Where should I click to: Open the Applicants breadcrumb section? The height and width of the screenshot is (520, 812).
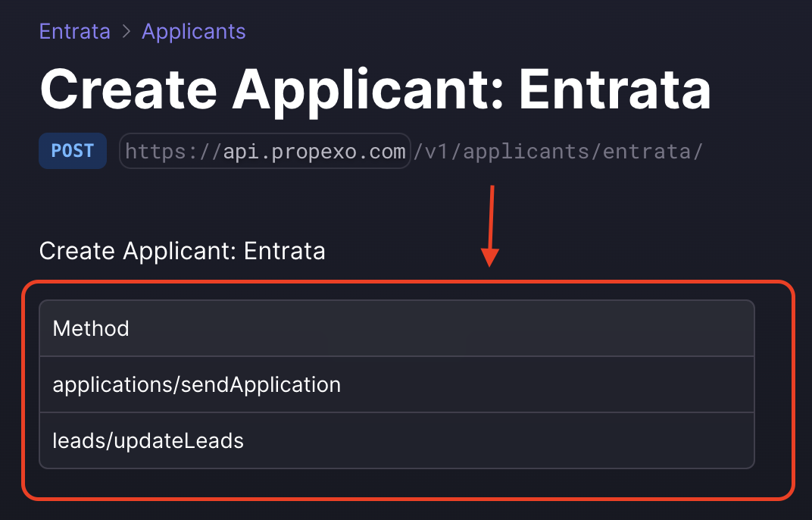(x=193, y=31)
